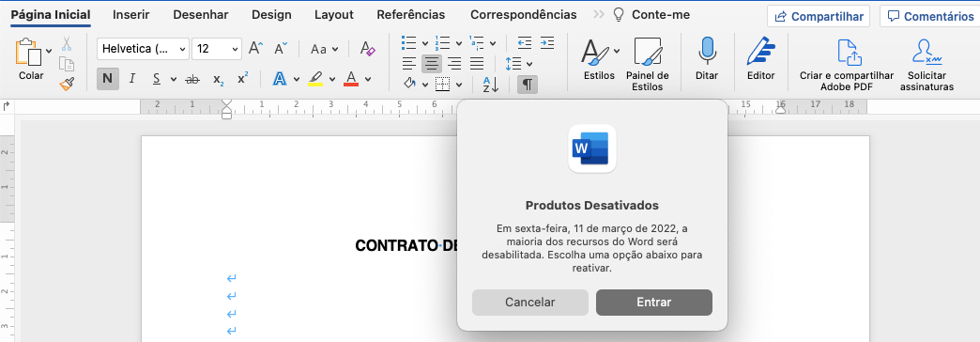Click the Word logo in dialog

(x=592, y=148)
